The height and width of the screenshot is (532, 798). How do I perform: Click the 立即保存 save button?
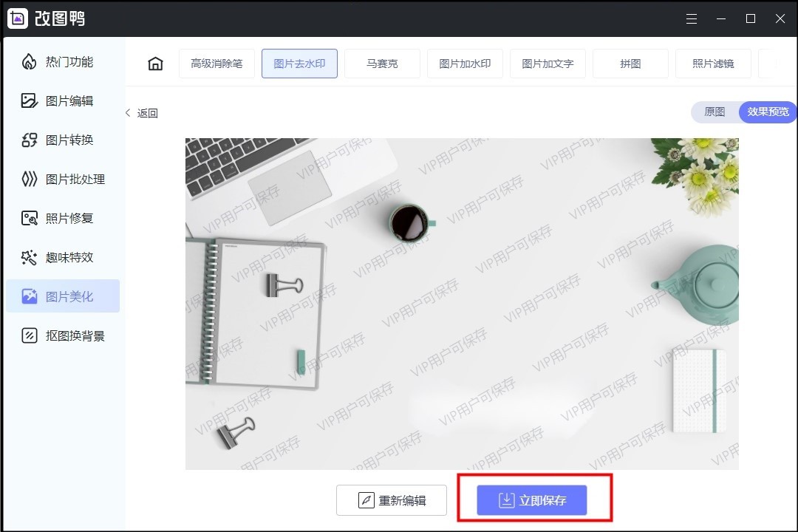click(535, 500)
